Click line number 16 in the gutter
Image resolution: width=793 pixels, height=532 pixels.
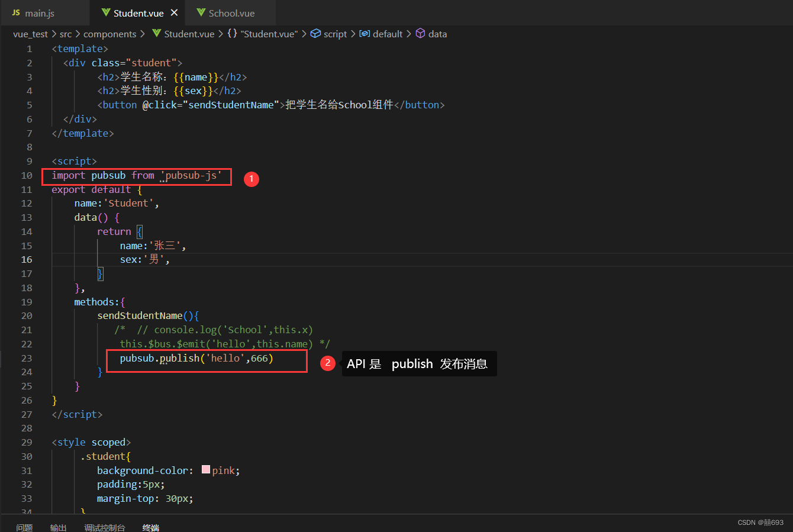26,259
